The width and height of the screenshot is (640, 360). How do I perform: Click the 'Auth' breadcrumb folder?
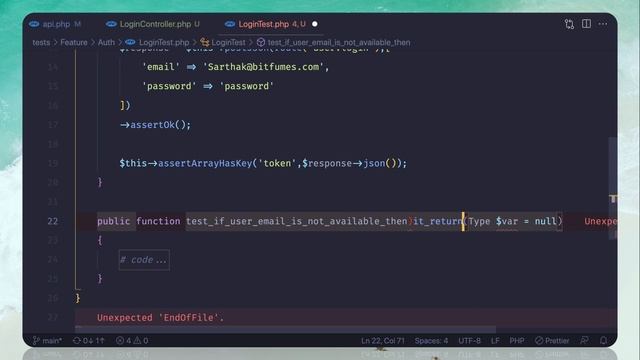[x=106, y=42]
